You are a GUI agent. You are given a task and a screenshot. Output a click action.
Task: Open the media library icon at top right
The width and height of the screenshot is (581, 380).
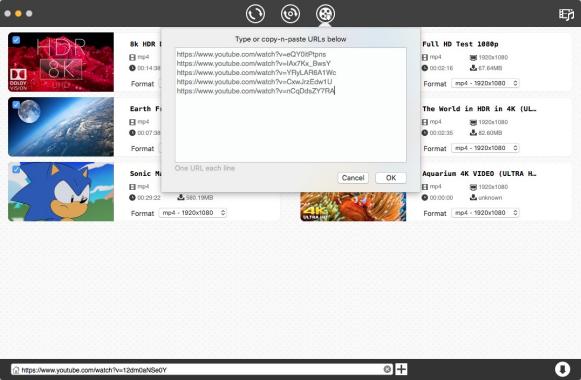coord(566,14)
